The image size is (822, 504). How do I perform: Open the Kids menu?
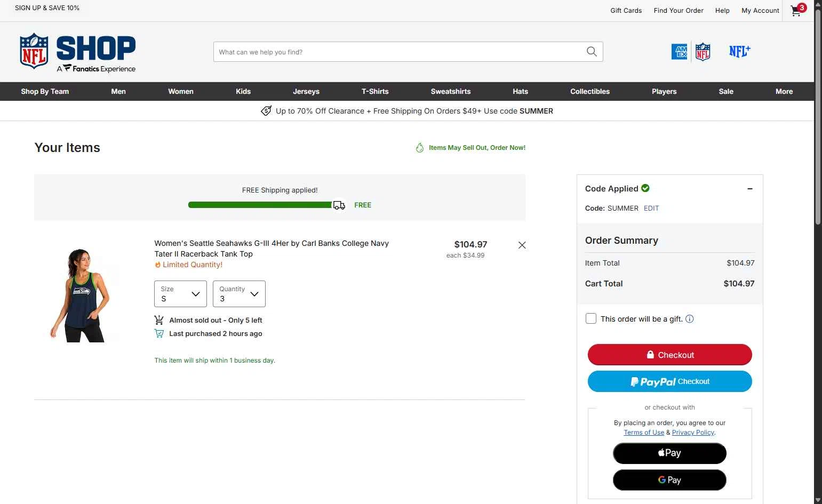tap(243, 91)
